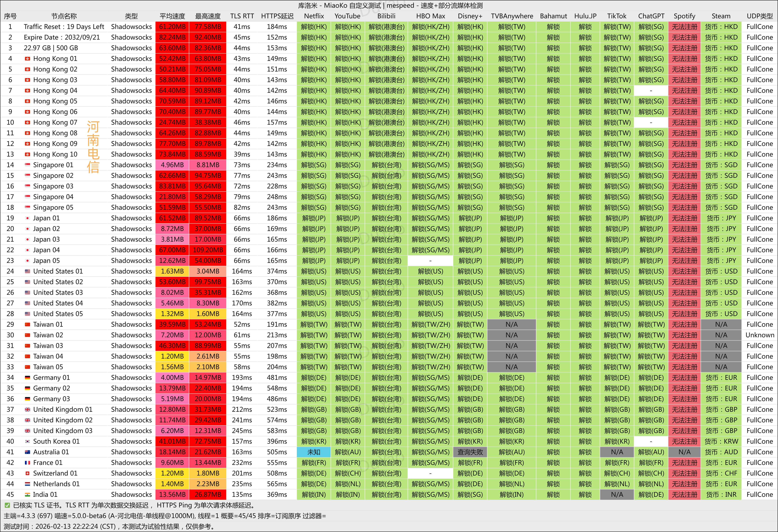Click the UDP类型 column header
This screenshot has width=778, height=532.
pos(760,16)
